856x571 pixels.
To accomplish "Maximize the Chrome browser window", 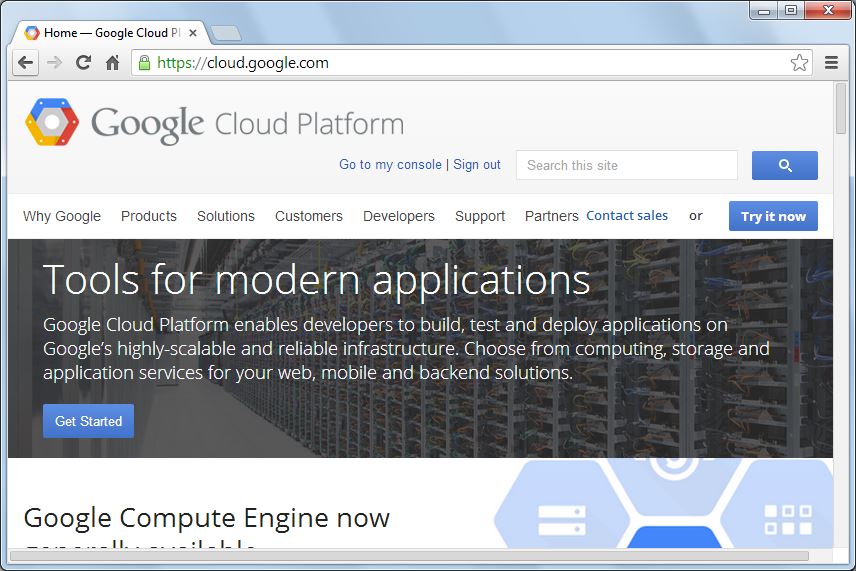I will pos(790,10).
